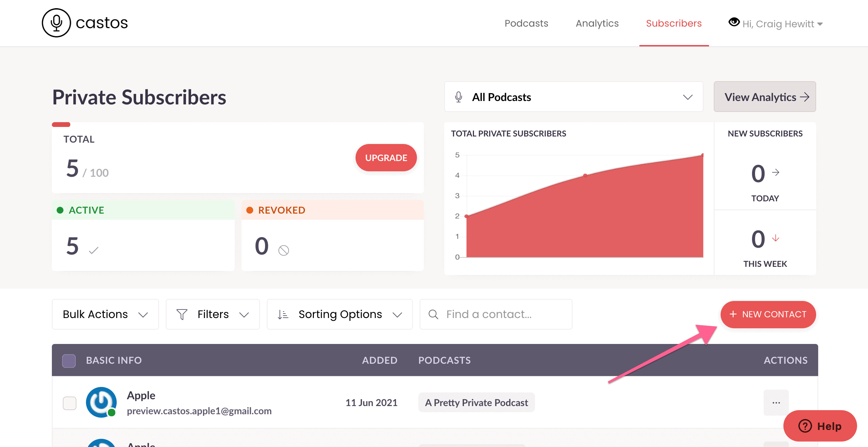This screenshot has width=868, height=447.
Task: Expand the Filters chevron
Action: [x=244, y=315]
